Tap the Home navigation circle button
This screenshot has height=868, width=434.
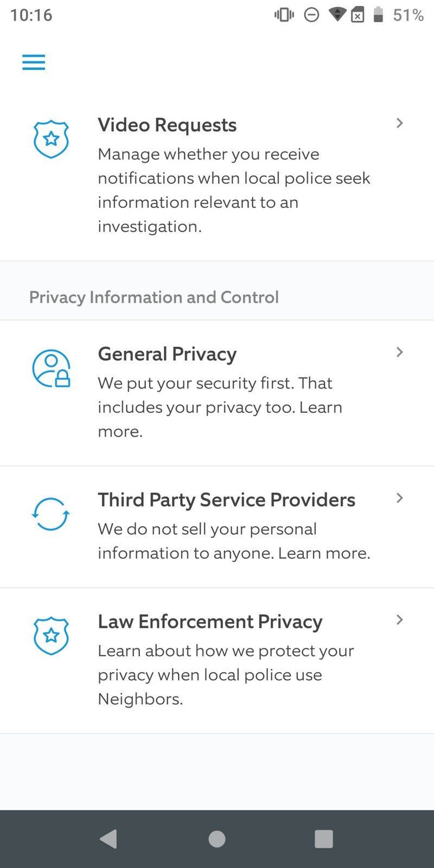(216, 838)
